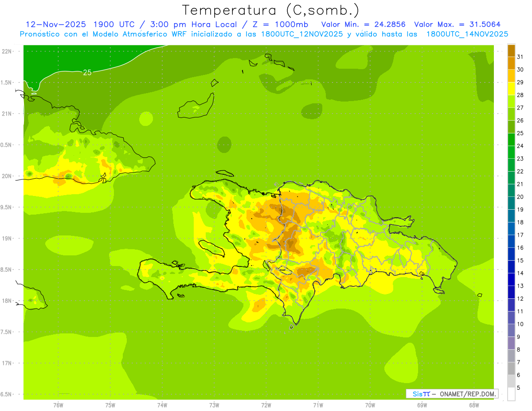The height and width of the screenshot is (411, 532).
Task: Click the '76W' longitude axis label
Action: pos(58,405)
